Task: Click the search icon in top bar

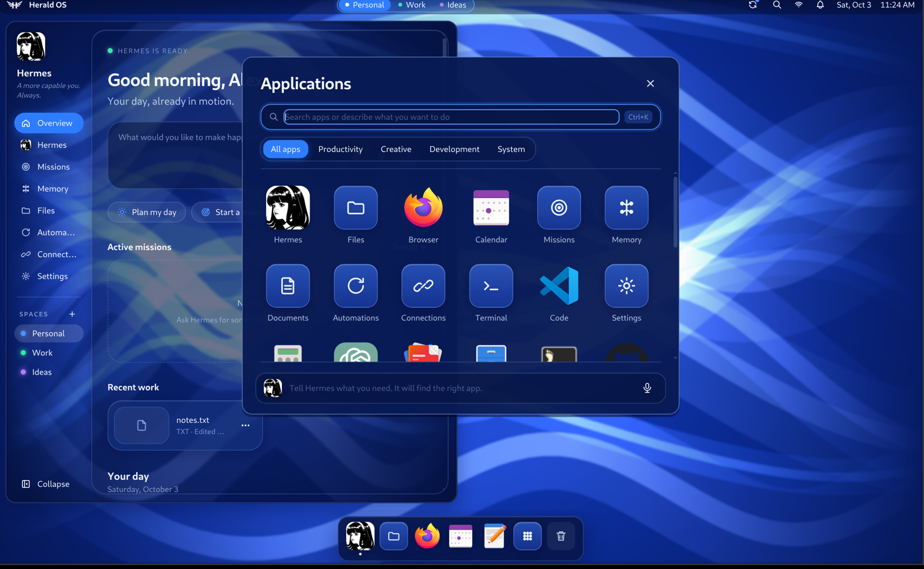Action: tap(777, 5)
